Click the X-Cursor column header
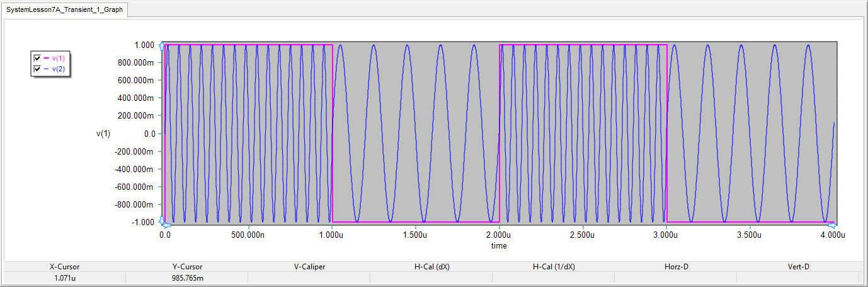The image size is (868, 287). (64, 267)
